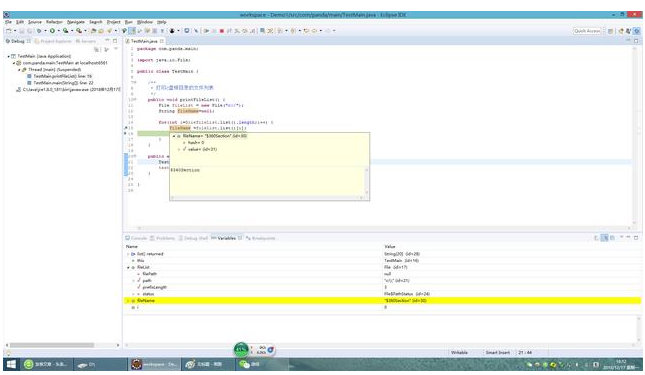Screen dimensions: 645x375
Task: Open the Source menu
Action: click(x=35, y=22)
